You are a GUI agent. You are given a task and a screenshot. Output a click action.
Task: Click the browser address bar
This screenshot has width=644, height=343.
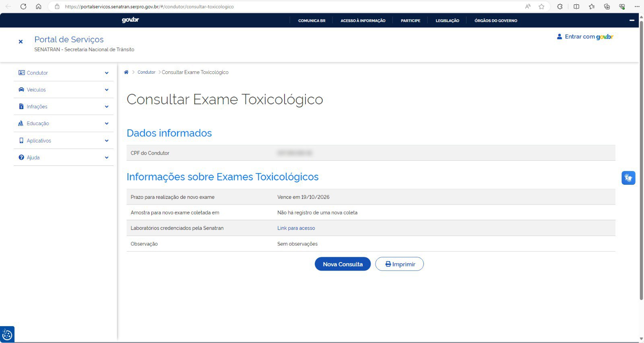[x=282, y=6]
